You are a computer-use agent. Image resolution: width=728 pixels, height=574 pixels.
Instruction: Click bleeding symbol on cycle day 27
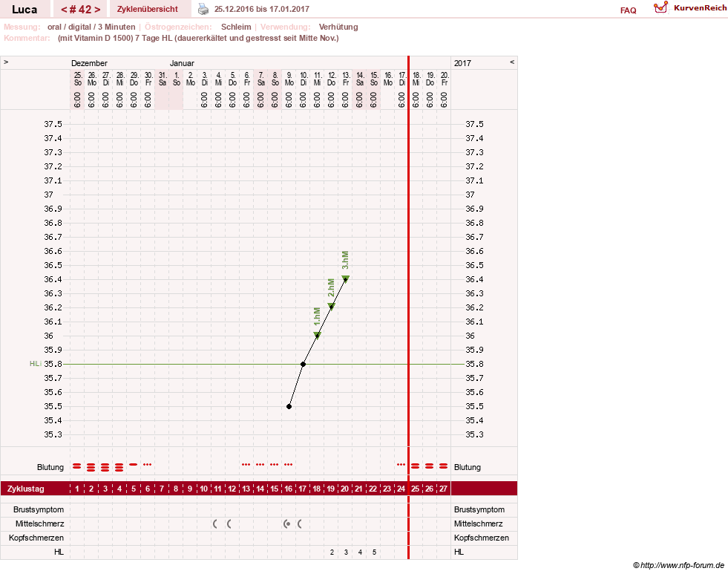click(x=443, y=466)
